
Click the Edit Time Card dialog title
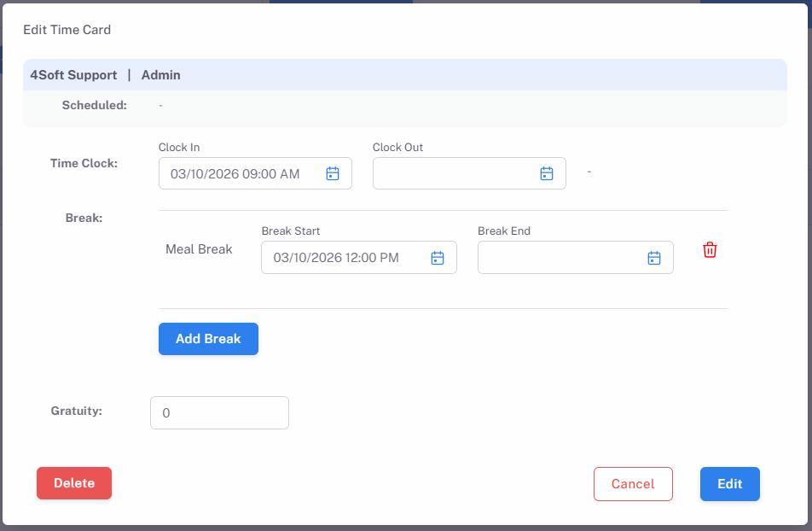[67, 30]
